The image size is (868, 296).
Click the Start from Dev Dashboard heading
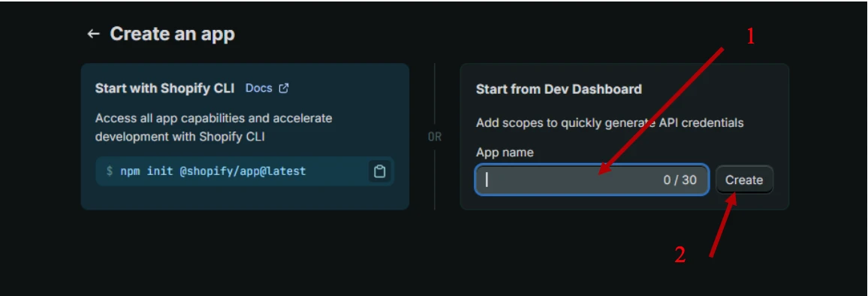point(559,89)
